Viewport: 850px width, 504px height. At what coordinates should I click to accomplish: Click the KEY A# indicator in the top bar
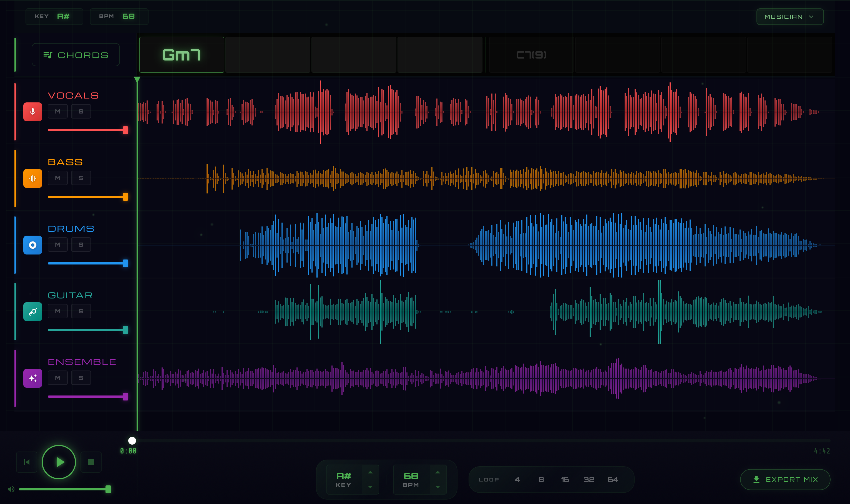pos(54,16)
